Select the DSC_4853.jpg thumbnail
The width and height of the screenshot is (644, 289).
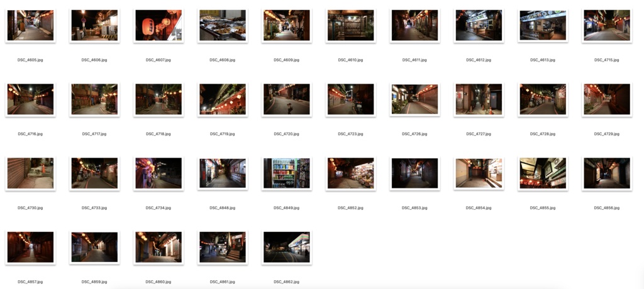[x=415, y=173]
